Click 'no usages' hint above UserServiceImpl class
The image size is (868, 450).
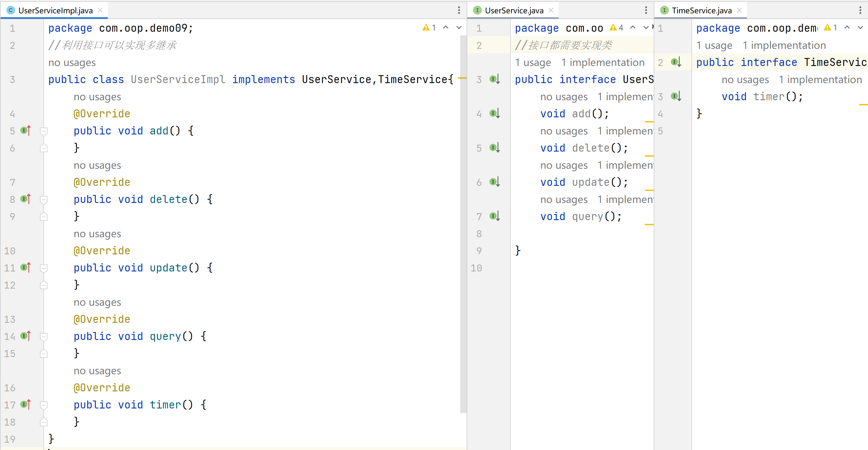(72, 62)
